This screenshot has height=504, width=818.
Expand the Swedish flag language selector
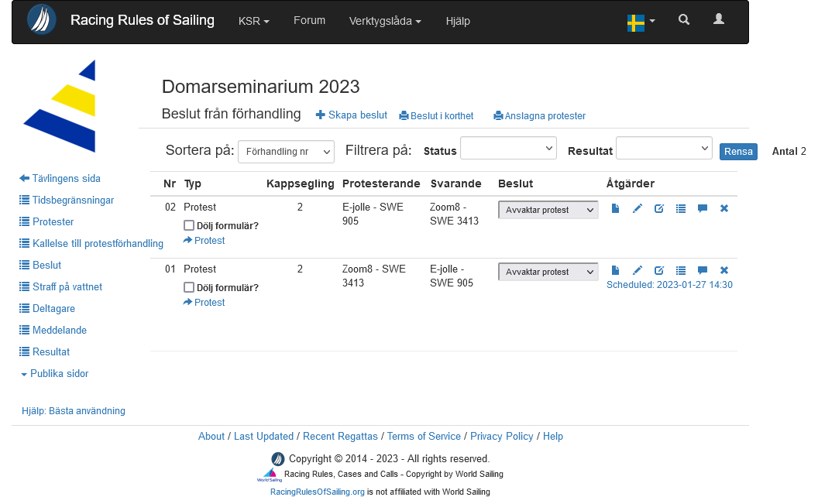coord(641,22)
